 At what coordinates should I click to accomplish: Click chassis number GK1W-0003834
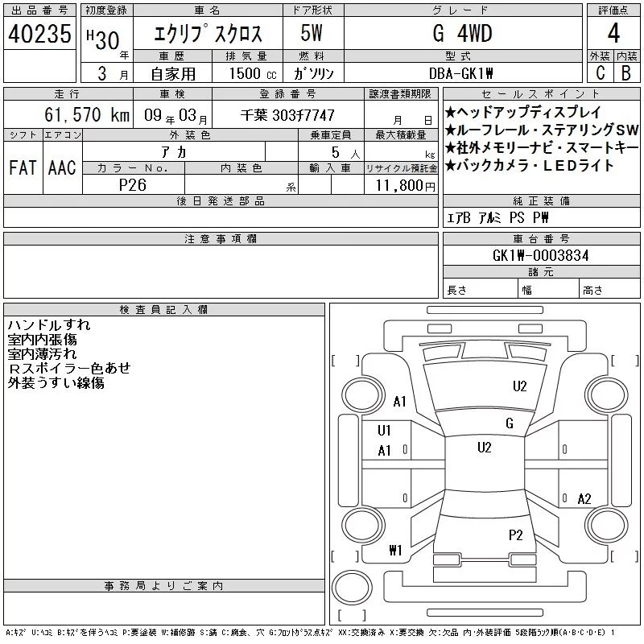coord(540,255)
